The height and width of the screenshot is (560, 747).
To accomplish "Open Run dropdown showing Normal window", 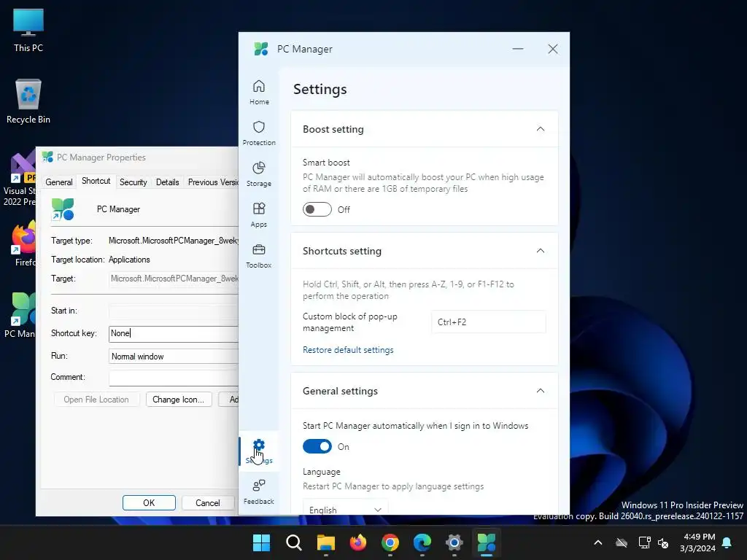I will click(174, 356).
